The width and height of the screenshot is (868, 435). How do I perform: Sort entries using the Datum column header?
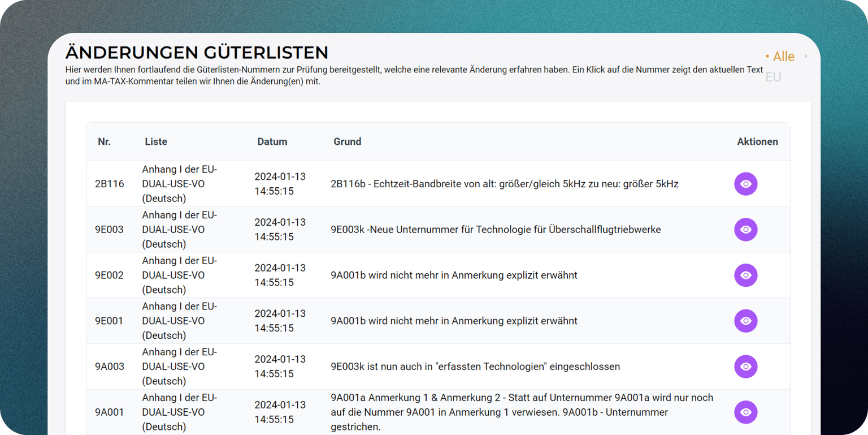[272, 141]
